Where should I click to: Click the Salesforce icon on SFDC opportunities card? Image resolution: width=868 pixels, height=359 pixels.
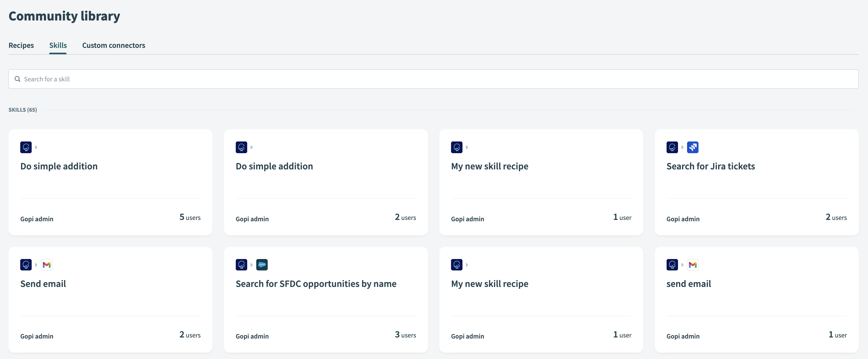pyautogui.click(x=262, y=265)
